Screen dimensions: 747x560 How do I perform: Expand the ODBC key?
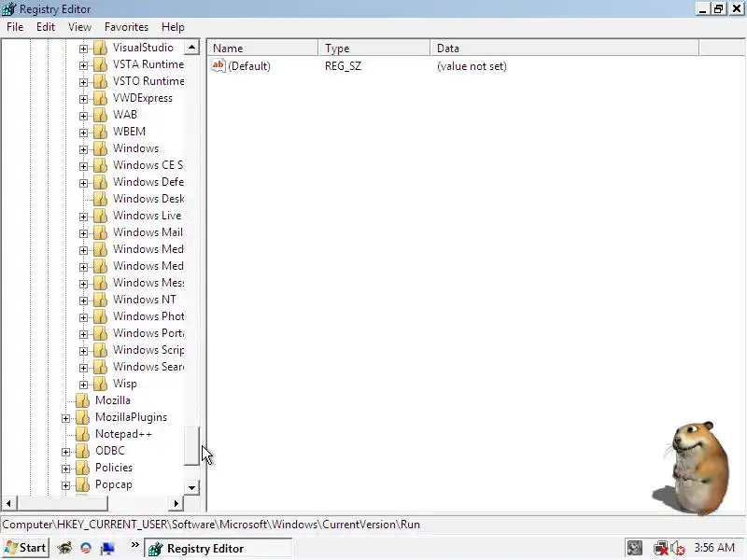[x=65, y=452]
